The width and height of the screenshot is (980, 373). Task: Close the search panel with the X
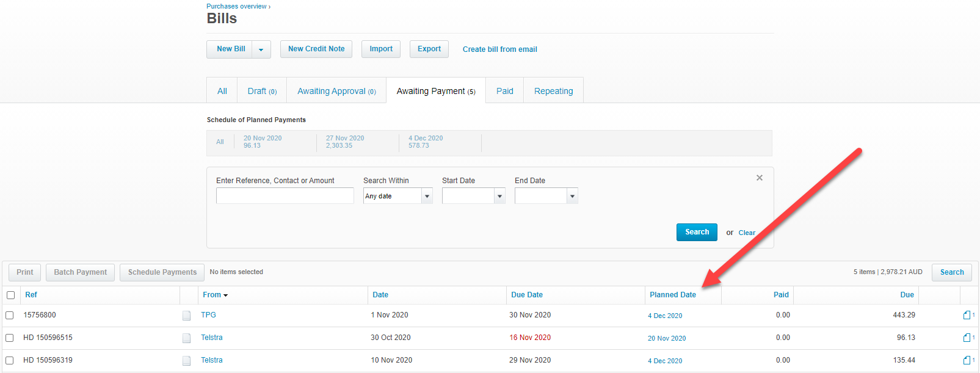click(760, 178)
